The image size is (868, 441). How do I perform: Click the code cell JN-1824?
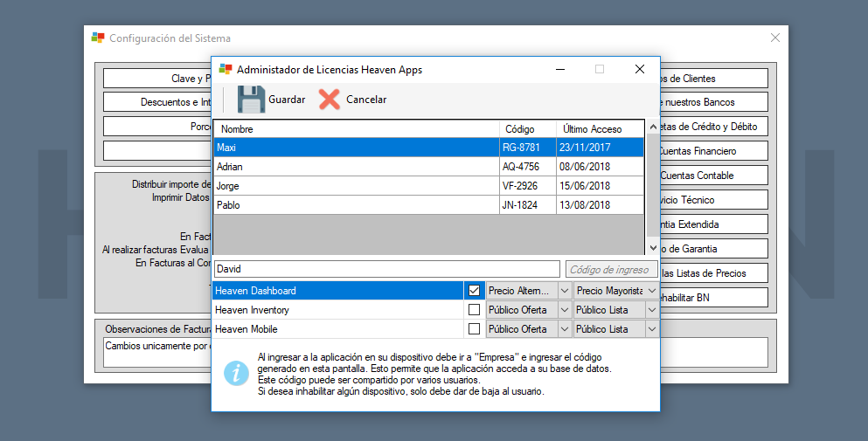[x=528, y=204]
